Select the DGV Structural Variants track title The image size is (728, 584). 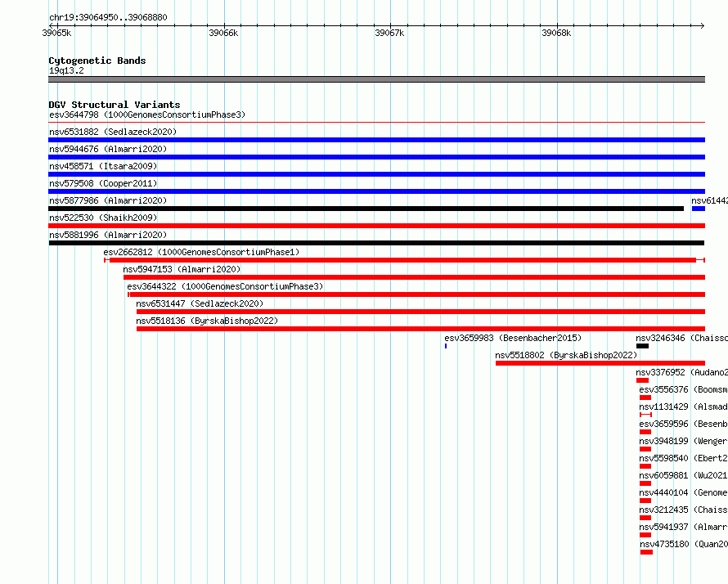(x=115, y=105)
